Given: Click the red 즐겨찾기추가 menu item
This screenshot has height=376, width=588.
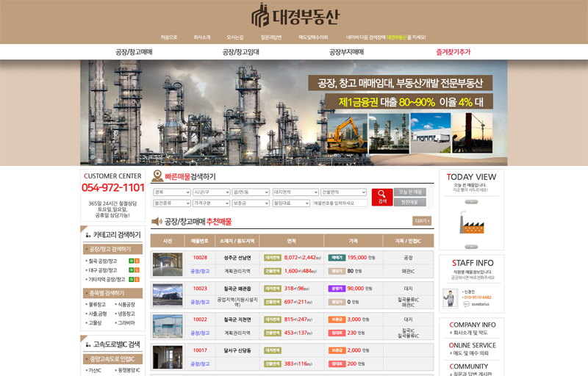Looking at the screenshot, I should tap(453, 52).
